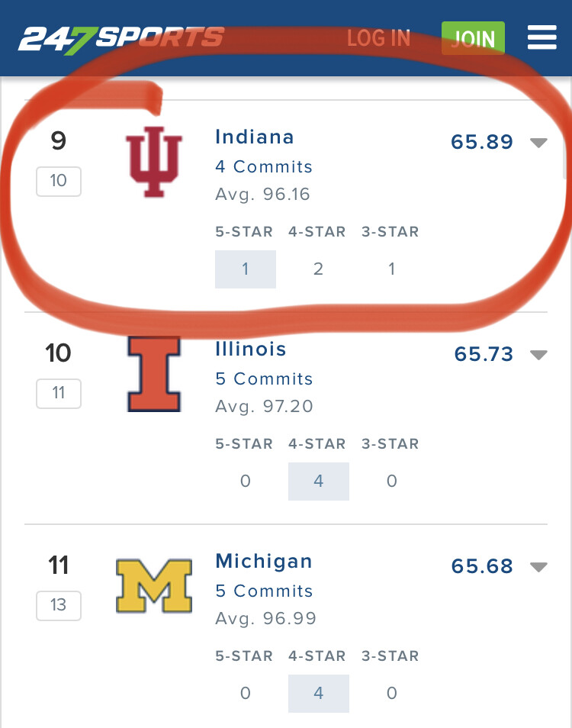Click the Illinois team logo
The height and width of the screenshot is (728, 572).
point(154,374)
